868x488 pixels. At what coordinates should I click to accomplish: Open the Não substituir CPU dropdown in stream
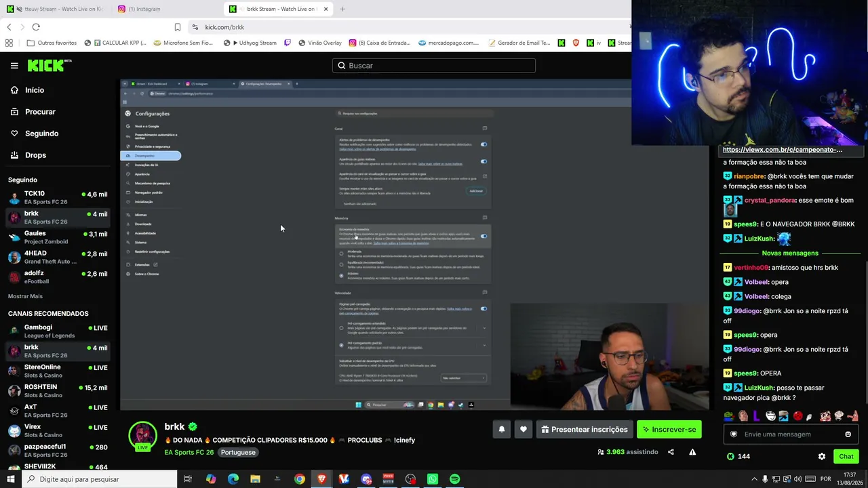[464, 378]
